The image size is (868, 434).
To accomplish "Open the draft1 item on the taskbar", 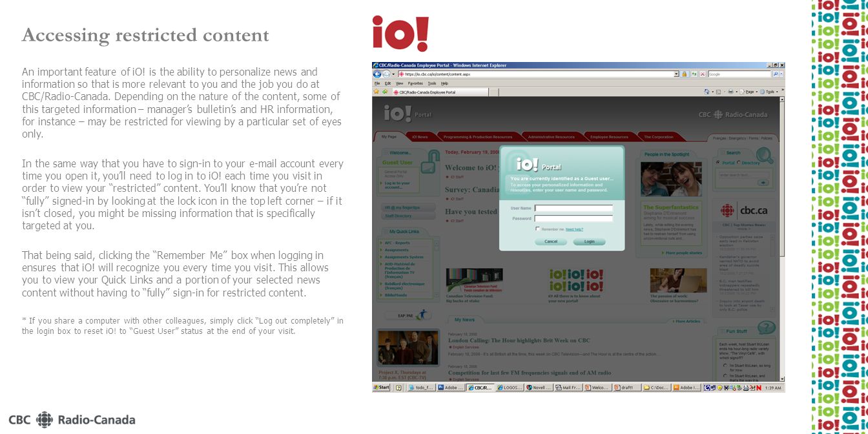I will click(626, 387).
